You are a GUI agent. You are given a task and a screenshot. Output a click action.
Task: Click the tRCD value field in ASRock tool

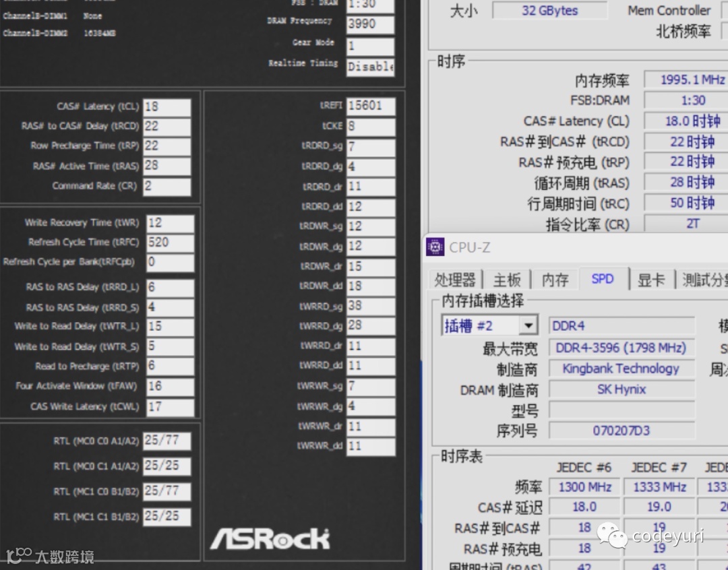[x=166, y=126]
